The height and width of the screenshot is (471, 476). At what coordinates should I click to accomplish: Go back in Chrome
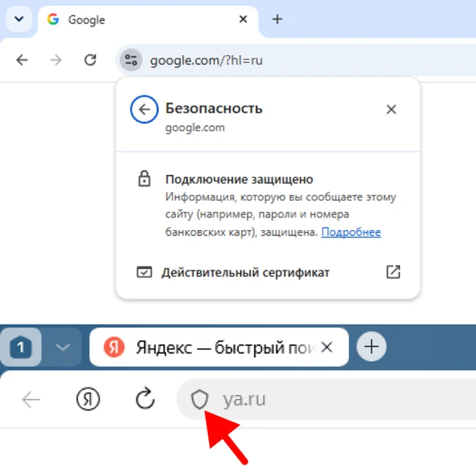point(22,60)
